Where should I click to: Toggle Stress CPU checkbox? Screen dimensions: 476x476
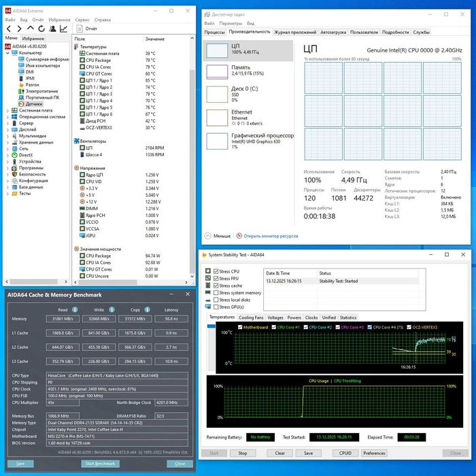pos(216,271)
